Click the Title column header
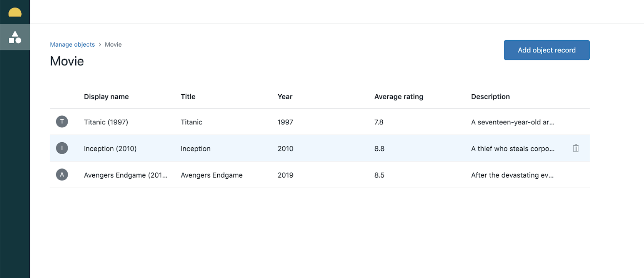644x278 pixels. [x=188, y=97]
